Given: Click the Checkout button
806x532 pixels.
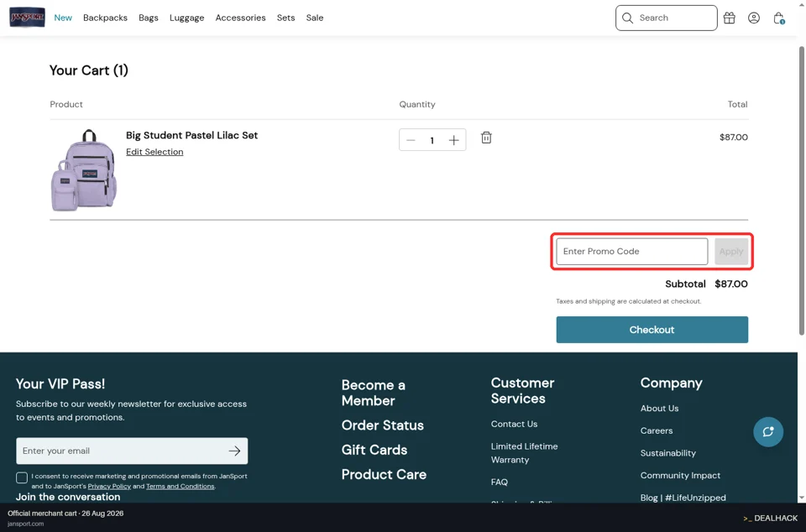Looking at the screenshot, I should tap(652, 330).
